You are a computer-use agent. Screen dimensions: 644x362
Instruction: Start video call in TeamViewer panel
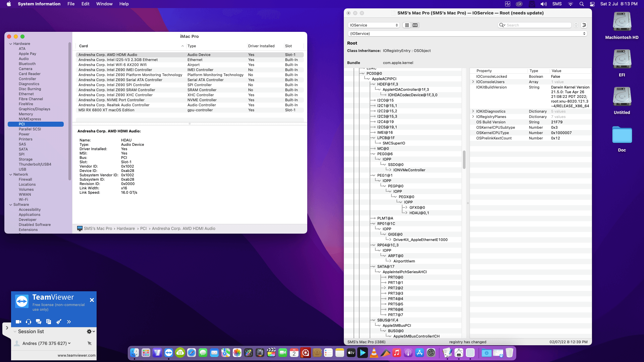[18, 322]
